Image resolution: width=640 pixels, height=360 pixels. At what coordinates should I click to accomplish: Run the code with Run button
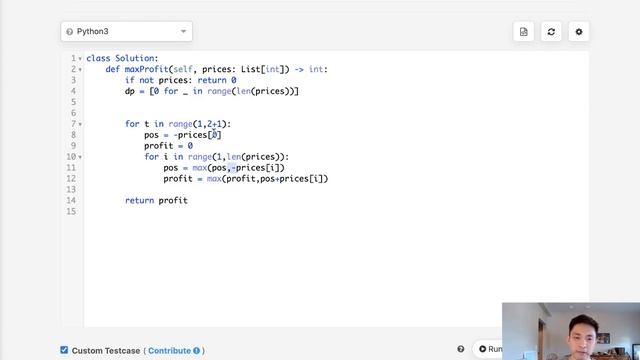489,349
